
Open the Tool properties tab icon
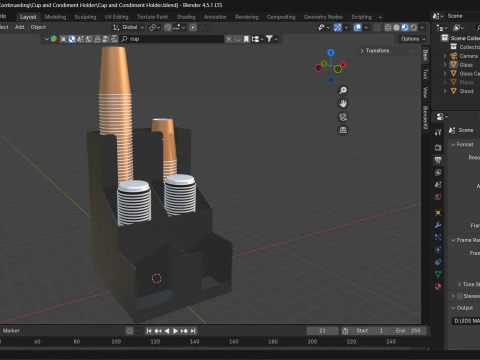tap(438, 132)
